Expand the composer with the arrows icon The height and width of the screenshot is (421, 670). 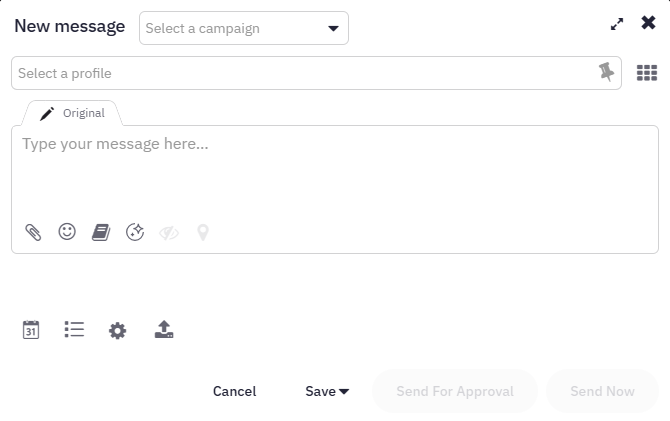click(617, 24)
